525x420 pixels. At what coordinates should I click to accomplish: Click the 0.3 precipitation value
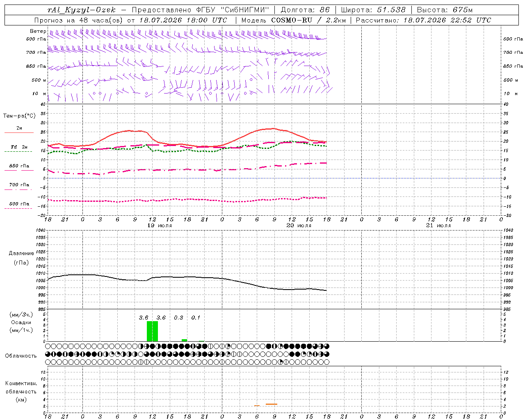pos(178,317)
